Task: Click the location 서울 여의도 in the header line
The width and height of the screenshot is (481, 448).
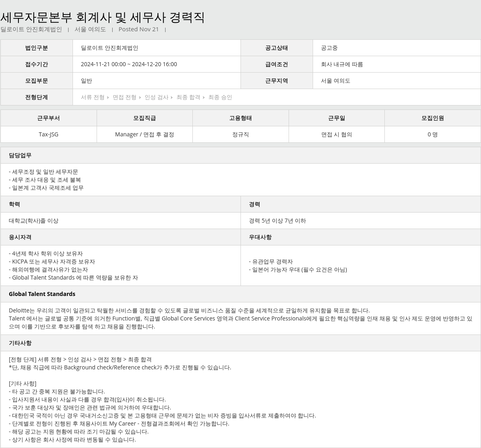Action: click(90, 29)
